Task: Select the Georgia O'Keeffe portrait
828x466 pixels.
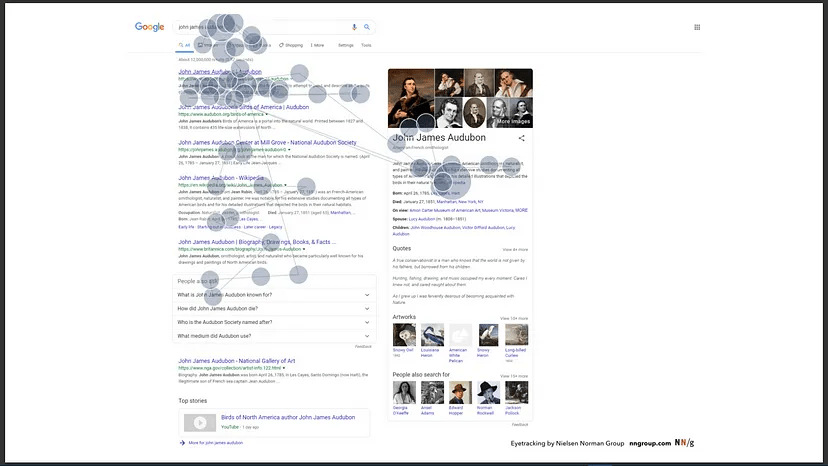Action: point(404,393)
